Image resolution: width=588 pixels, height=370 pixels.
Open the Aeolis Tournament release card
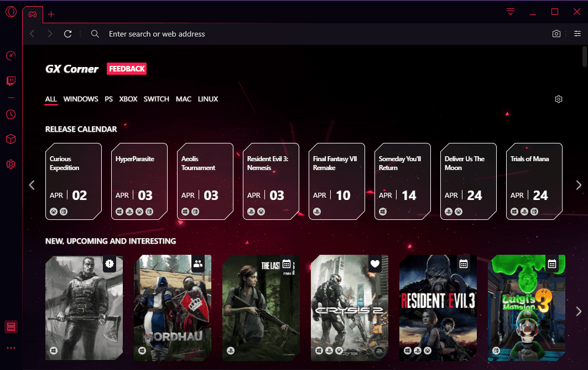[205, 182]
